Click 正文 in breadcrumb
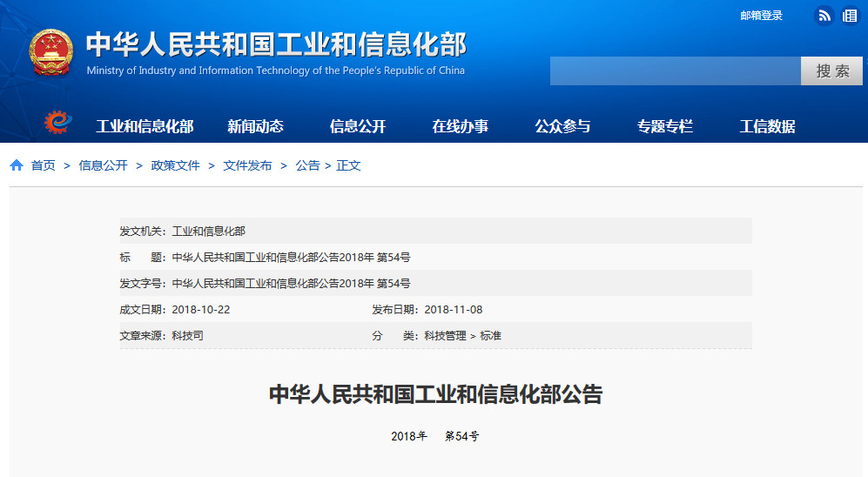Image resolution: width=868 pixels, height=477 pixels. [x=348, y=165]
